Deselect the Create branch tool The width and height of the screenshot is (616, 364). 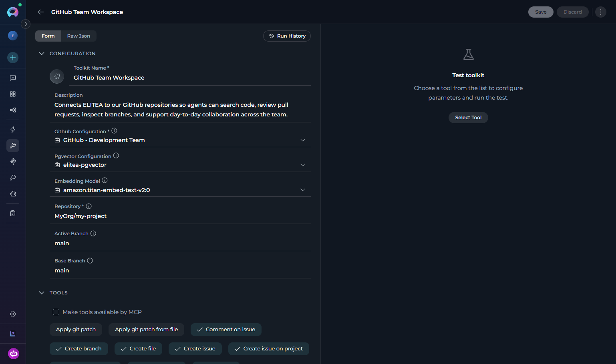[x=79, y=349]
